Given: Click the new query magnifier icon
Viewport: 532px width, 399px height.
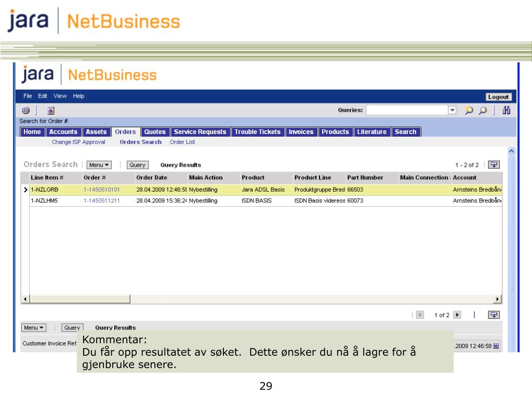Looking at the screenshot, I should point(469,110).
